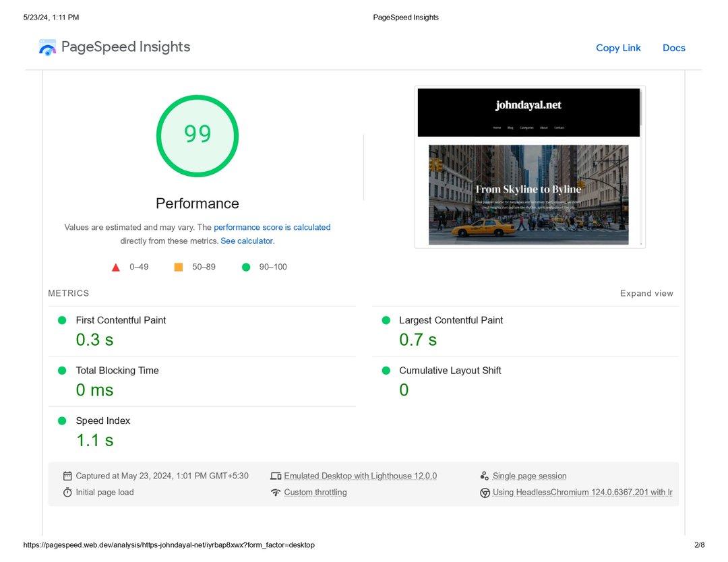The width and height of the screenshot is (728, 562).
Task: Click the stopwatch icon beside Initial page load
Action: [x=67, y=493]
